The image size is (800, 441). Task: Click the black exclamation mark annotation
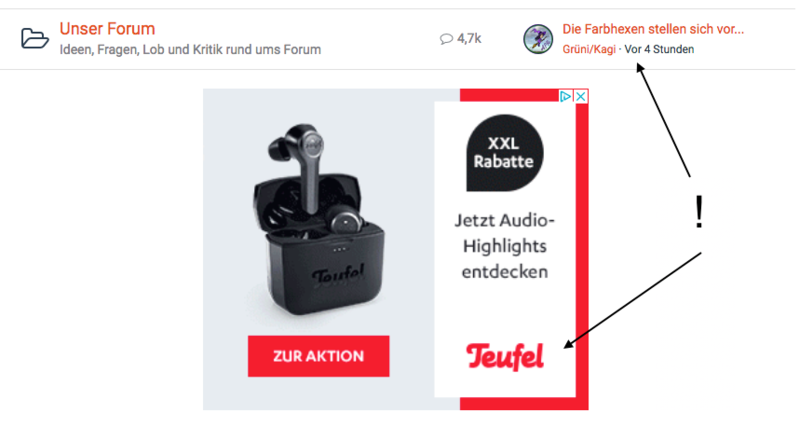(699, 212)
